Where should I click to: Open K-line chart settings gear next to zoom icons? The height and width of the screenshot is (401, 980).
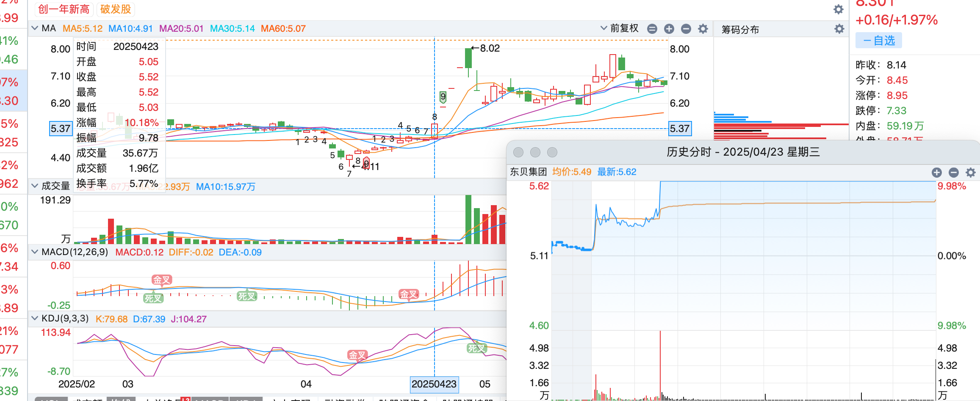(x=703, y=29)
